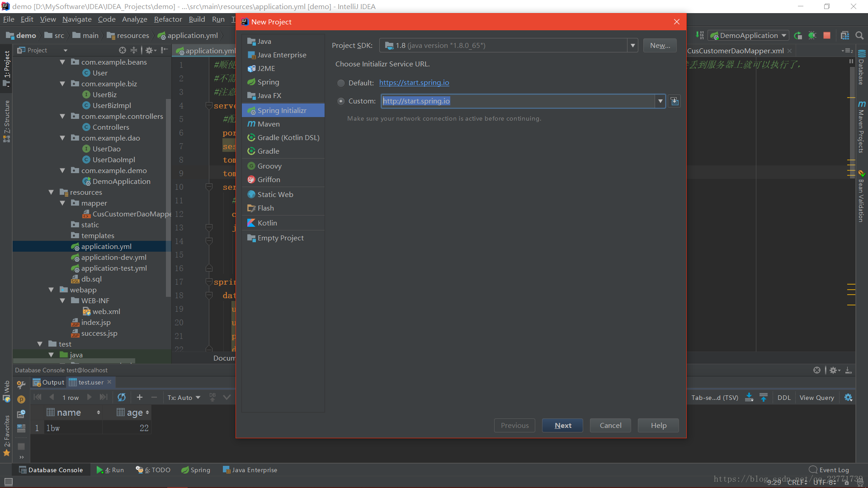The image size is (868, 488).
Task: Open the DemoApplication run configuration dropdown
Action: [748, 36]
